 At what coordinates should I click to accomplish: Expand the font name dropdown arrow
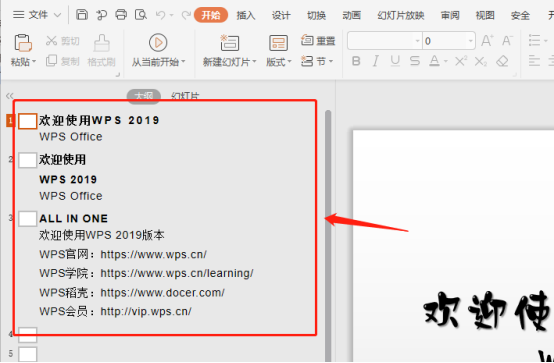[x=418, y=41]
